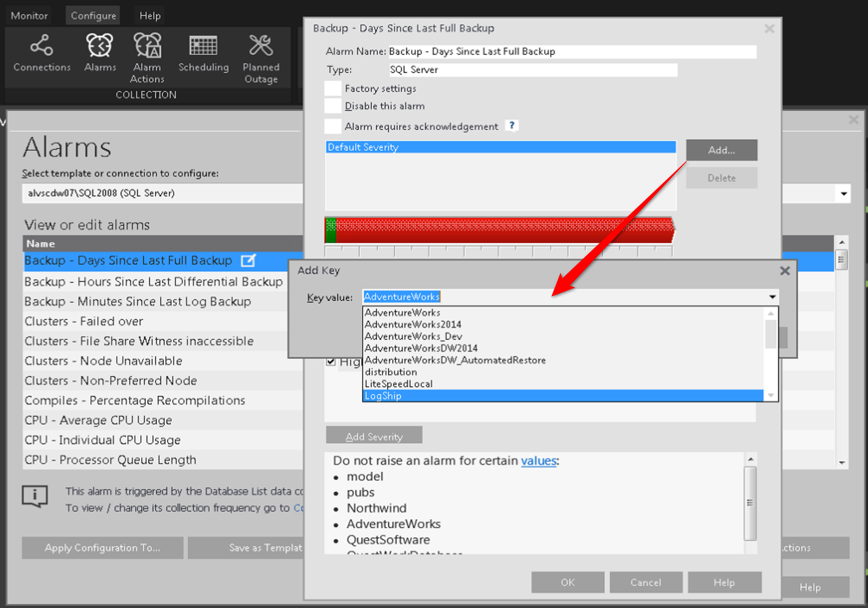Click the Alarms clock icon
This screenshot has height=608, width=868.
point(99,45)
